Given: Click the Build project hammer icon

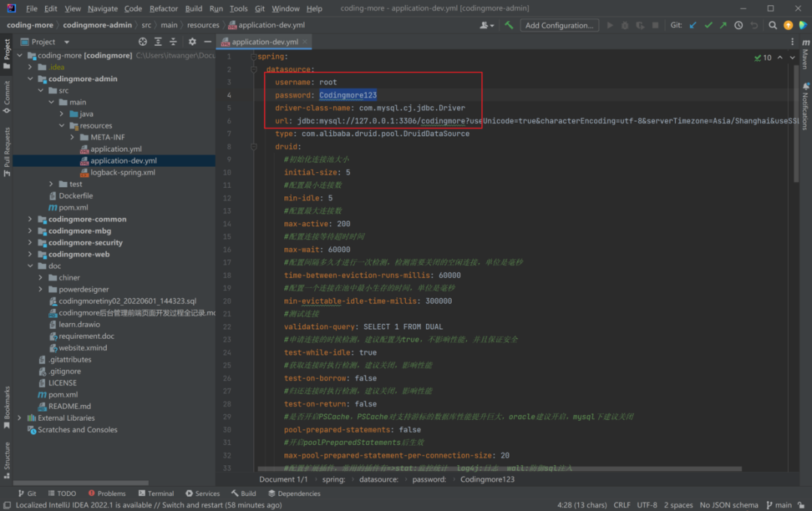Looking at the screenshot, I should point(509,25).
